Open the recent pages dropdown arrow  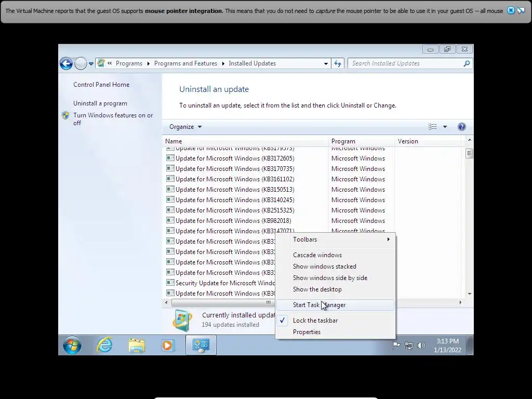pos(91,63)
